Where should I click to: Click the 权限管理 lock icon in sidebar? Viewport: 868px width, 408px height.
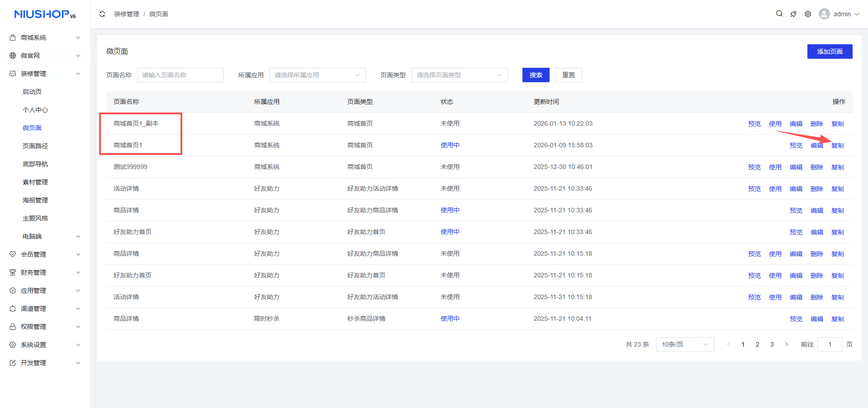(13, 327)
